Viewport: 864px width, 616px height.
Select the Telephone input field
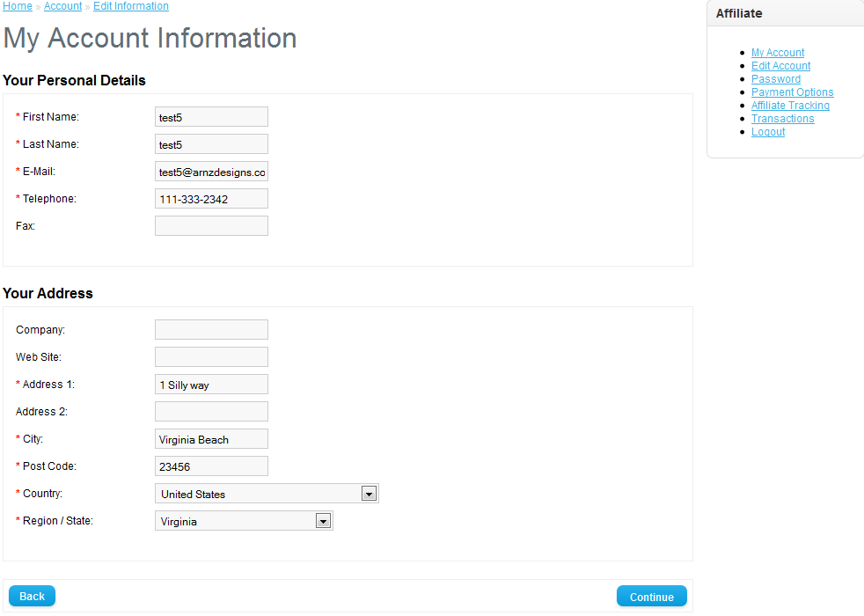(211, 199)
